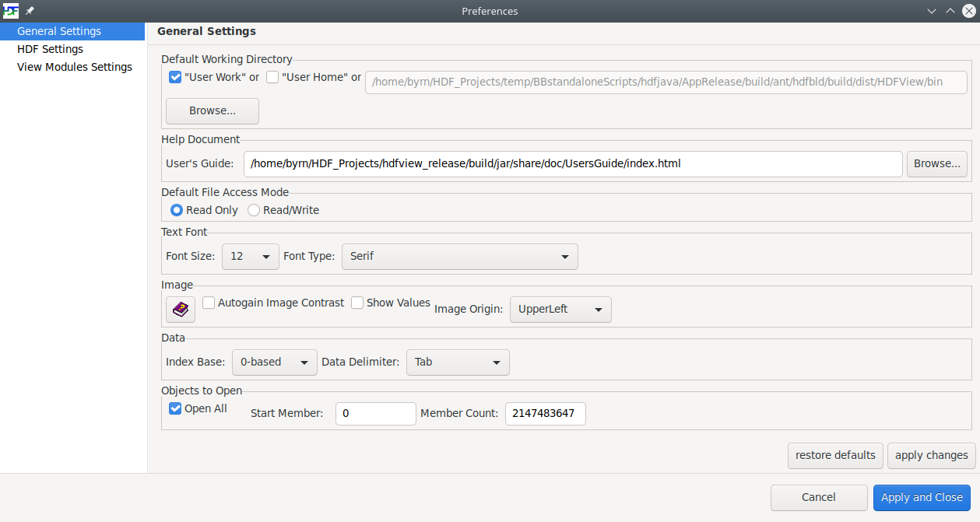
Task: Click the restore defaults button
Action: 835,455
